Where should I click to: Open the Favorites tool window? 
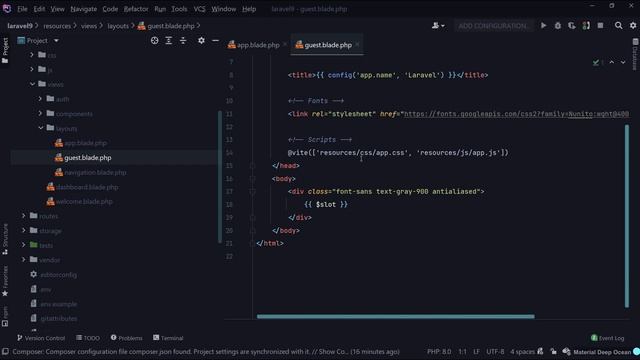tap(5, 281)
